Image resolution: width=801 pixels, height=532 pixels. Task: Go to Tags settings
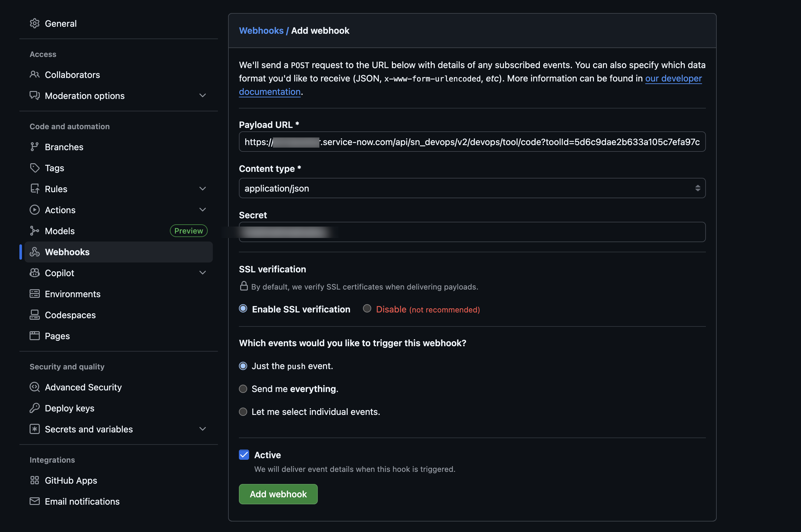(x=119, y=168)
